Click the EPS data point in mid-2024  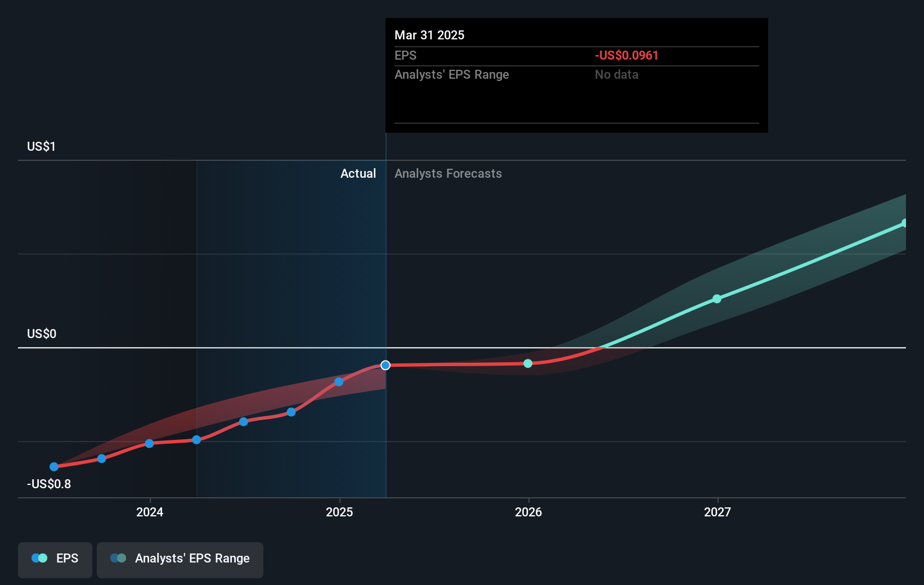(x=244, y=422)
